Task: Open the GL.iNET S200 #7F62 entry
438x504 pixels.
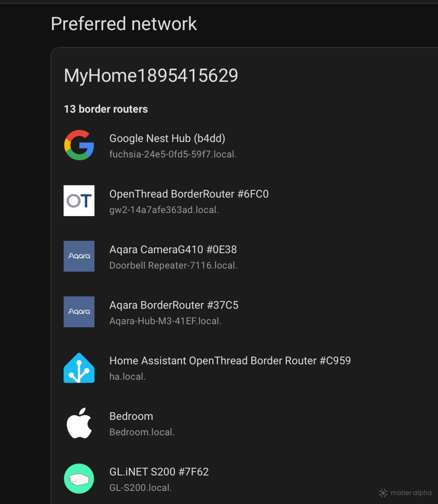Action: coord(159,472)
